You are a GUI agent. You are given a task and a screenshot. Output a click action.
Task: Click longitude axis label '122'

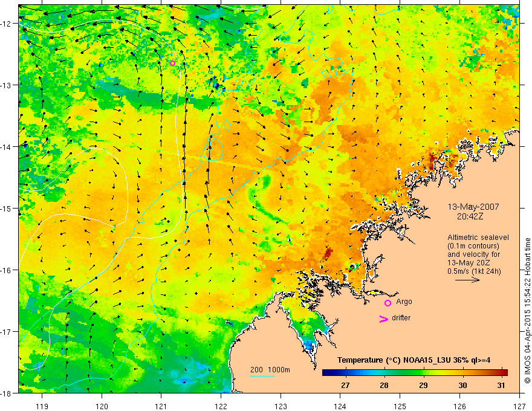coord(221,406)
